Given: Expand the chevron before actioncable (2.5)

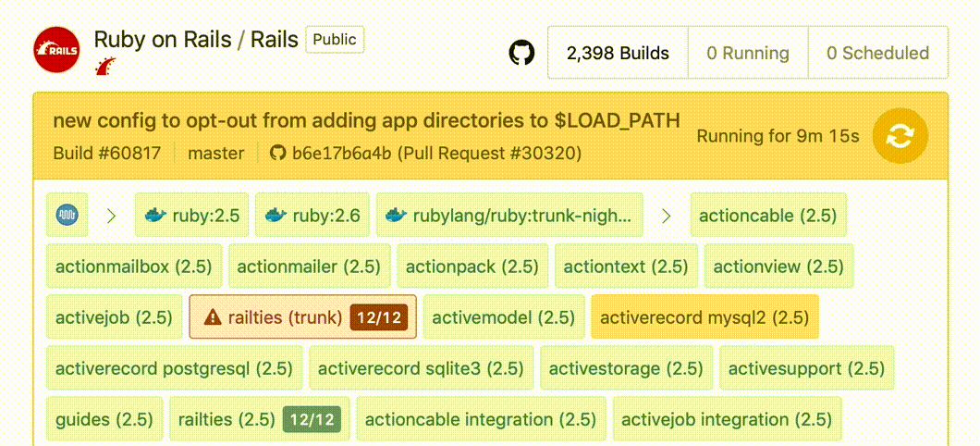Looking at the screenshot, I should pos(667,216).
